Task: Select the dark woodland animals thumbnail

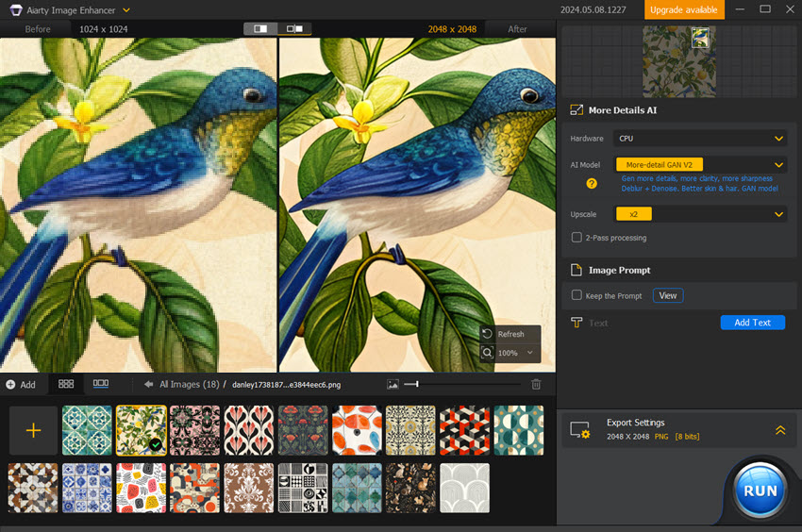Action: pyautogui.click(x=410, y=488)
